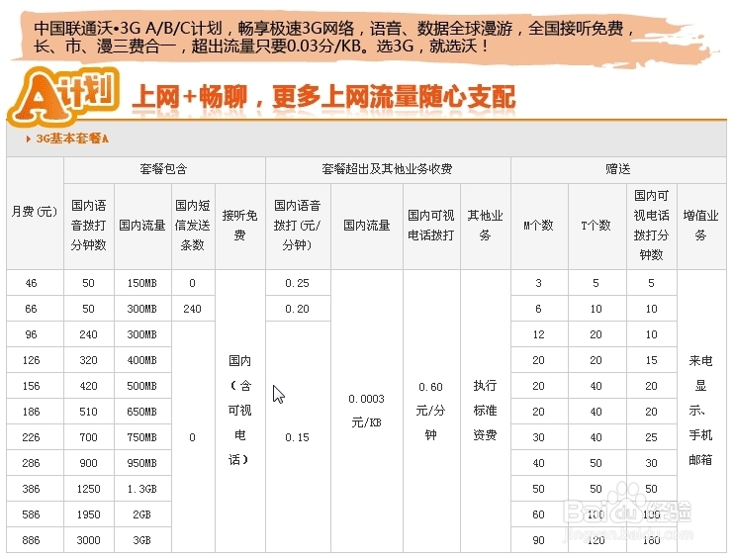Viewport: 734px width, 560px height.
Task: Open the 3G基本套餐A section title
Action: click(x=72, y=140)
